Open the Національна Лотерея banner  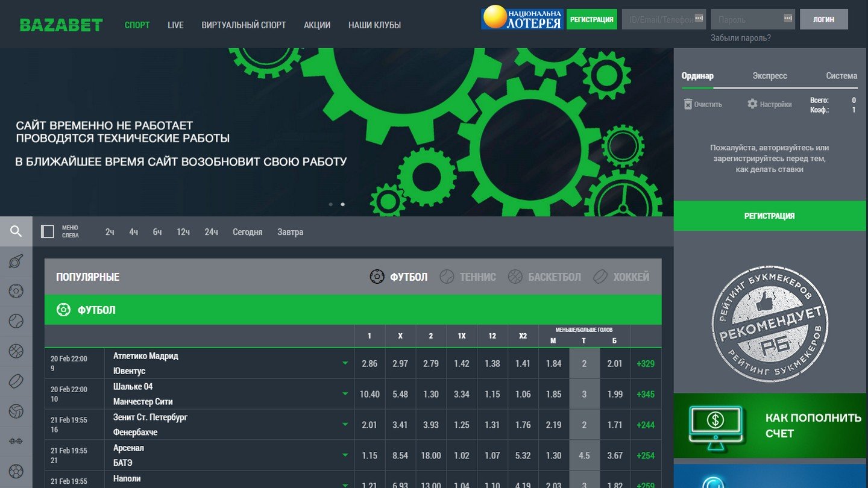(x=522, y=18)
